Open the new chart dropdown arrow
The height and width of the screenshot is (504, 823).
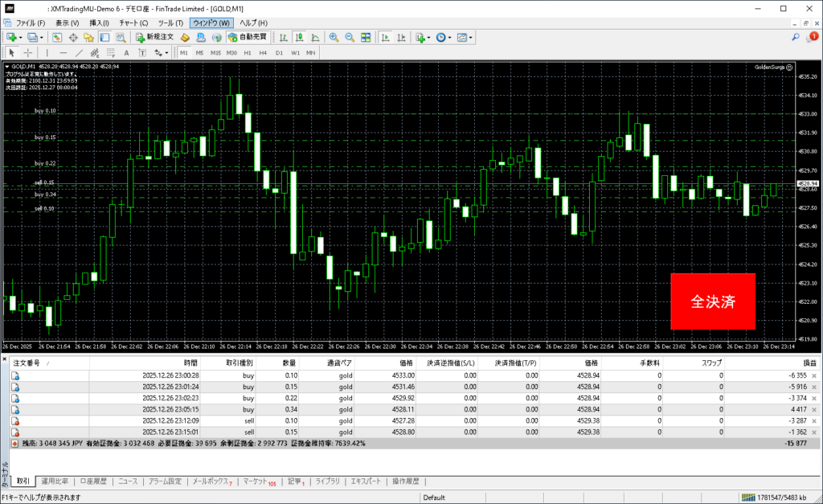[x=21, y=37]
